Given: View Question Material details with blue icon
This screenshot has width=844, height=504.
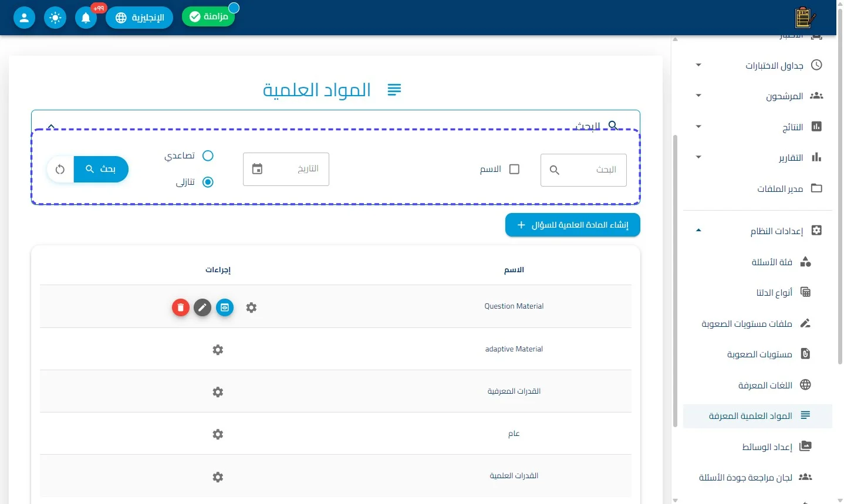Looking at the screenshot, I should click(225, 307).
